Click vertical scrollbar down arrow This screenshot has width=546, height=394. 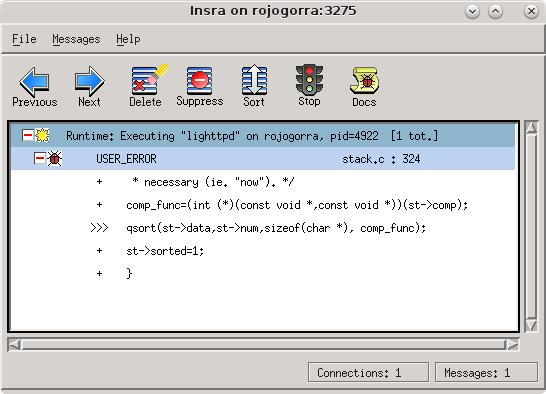tap(531, 325)
